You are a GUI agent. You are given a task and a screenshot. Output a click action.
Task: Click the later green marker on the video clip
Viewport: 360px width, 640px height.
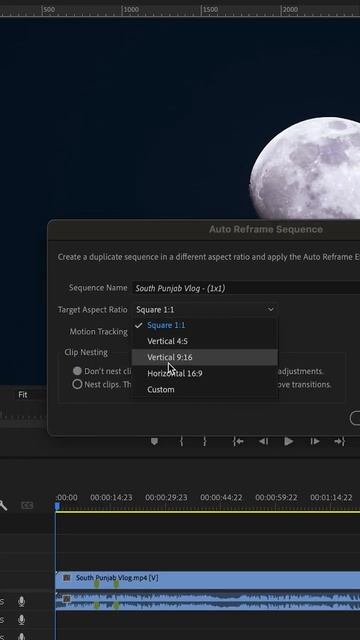[x=116, y=584]
